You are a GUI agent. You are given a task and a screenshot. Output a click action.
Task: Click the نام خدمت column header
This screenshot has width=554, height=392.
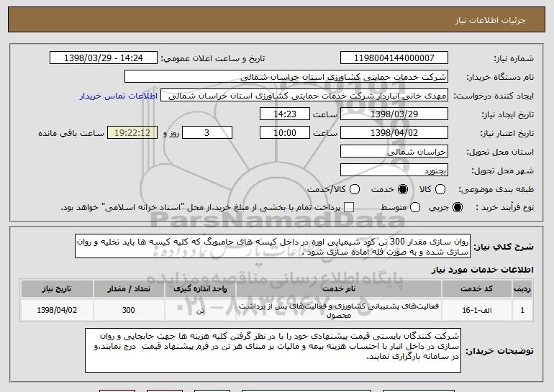[x=338, y=289]
